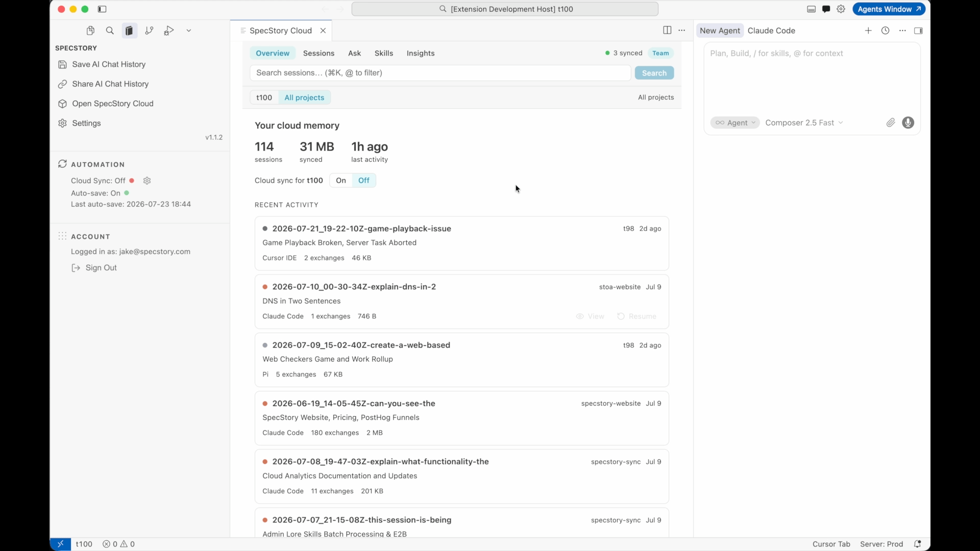Image resolution: width=980 pixels, height=551 pixels.
Task: Open the Composer 2.5 Fast model dropdown
Action: pyautogui.click(x=804, y=122)
